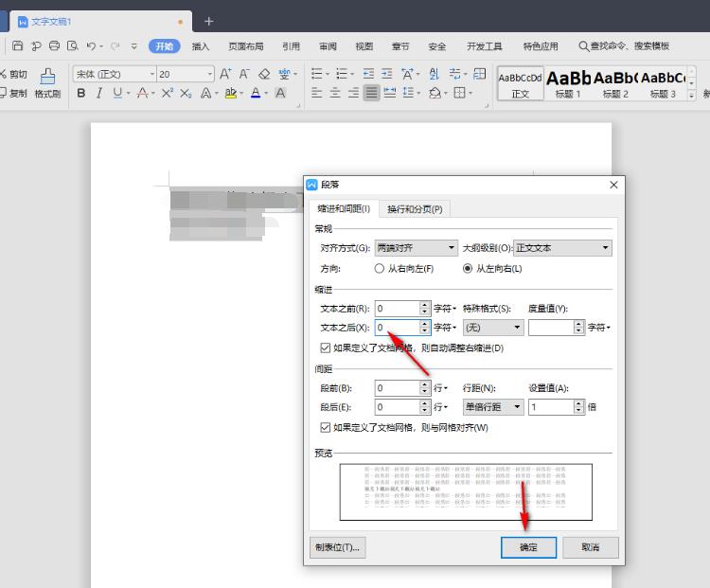
Task: Click the Decrease indent icon
Action: click(x=368, y=74)
